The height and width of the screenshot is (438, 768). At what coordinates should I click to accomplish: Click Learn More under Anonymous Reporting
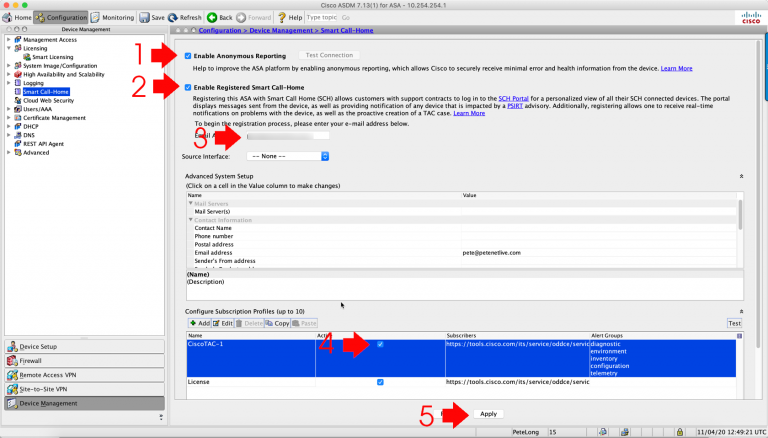(x=676, y=69)
